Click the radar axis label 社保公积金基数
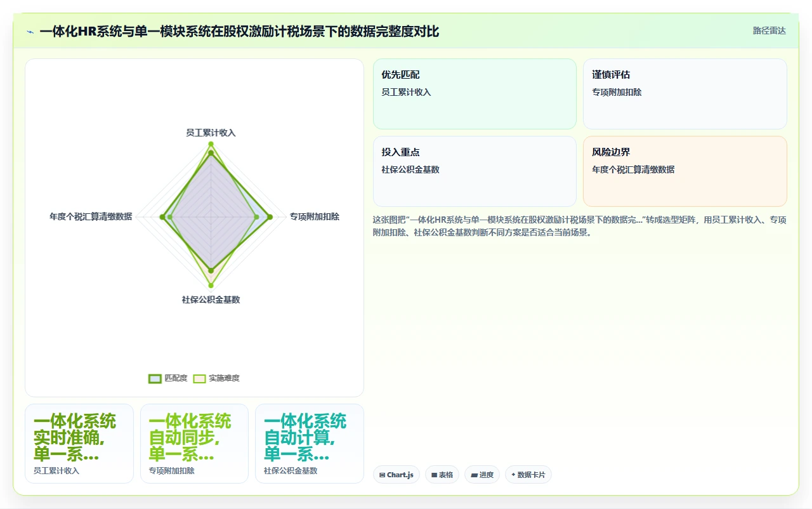Viewport: 812px width, 509px height. pyautogui.click(x=211, y=300)
